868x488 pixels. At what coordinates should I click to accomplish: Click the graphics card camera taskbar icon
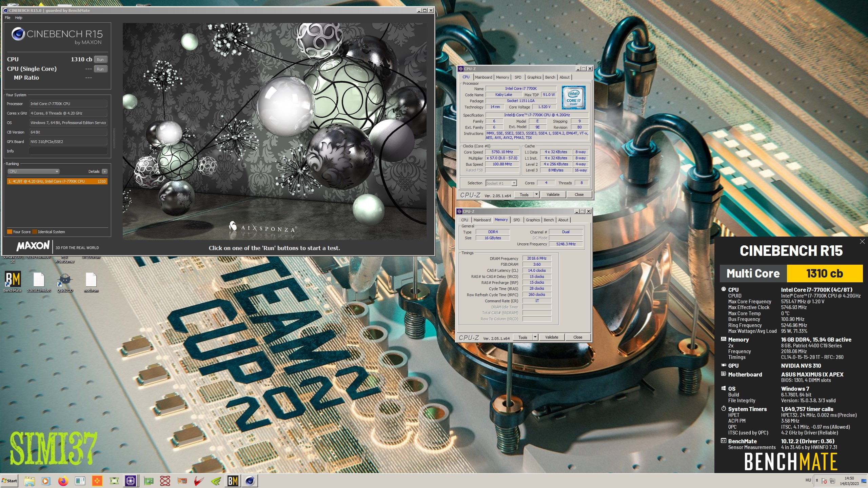pyautogui.click(x=182, y=481)
